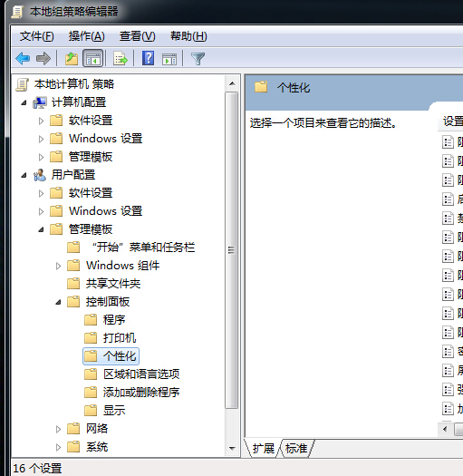Click folder icon beside 共享文件夹

click(x=73, y=284)
